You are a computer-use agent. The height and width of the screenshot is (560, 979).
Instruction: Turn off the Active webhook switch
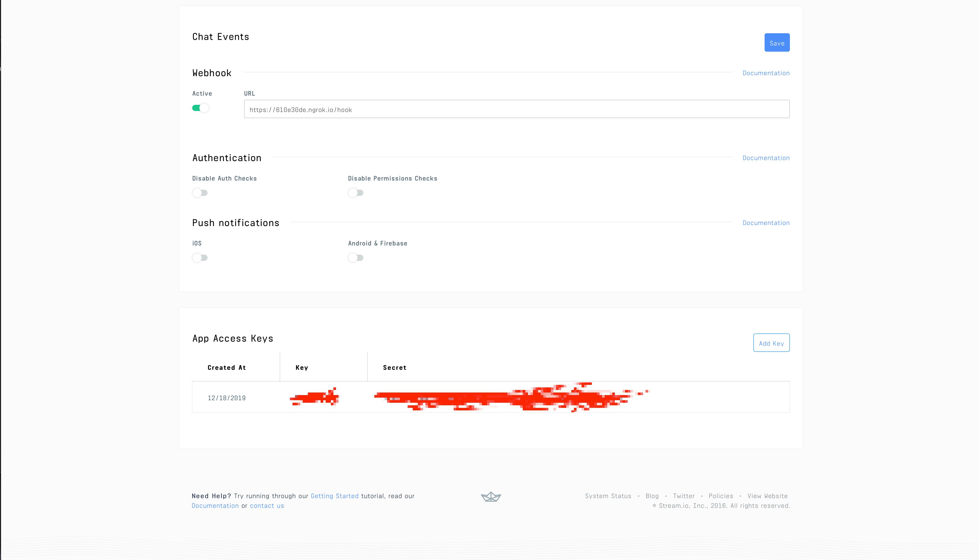(x=201, y=108)
